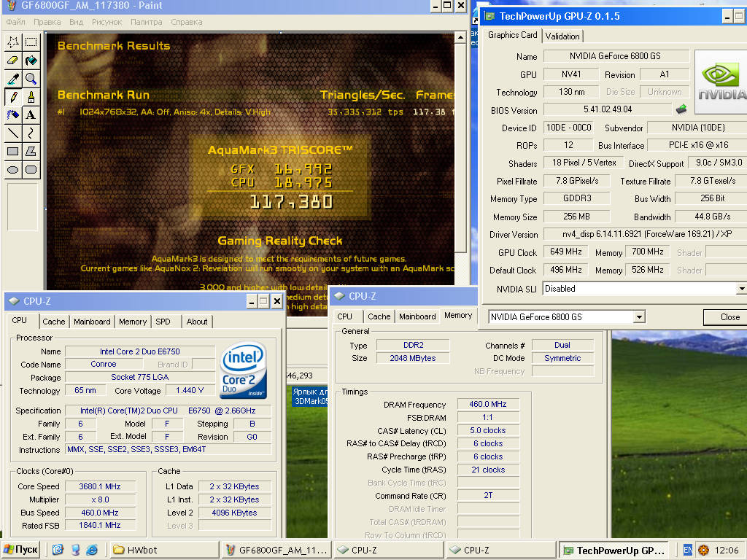Image resolution: width=747 pixels, height=560 pixels.
Task: Switch to the Validation tab in GPU-Z
Action: pyautogui.click(x=562, y=36)
